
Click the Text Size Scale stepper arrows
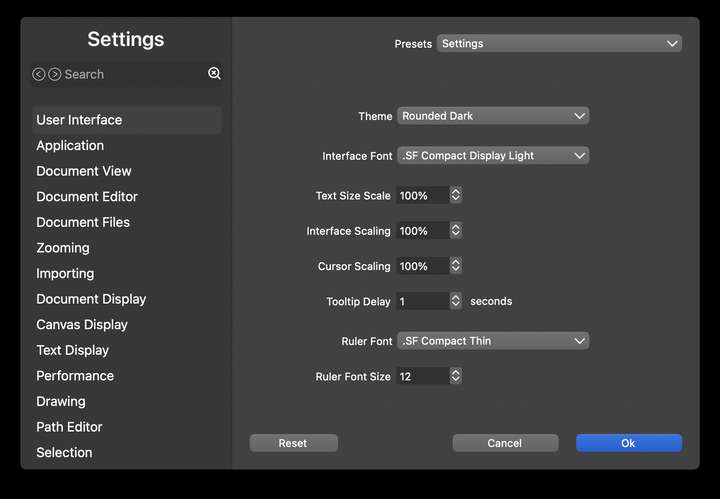point(456,195)
